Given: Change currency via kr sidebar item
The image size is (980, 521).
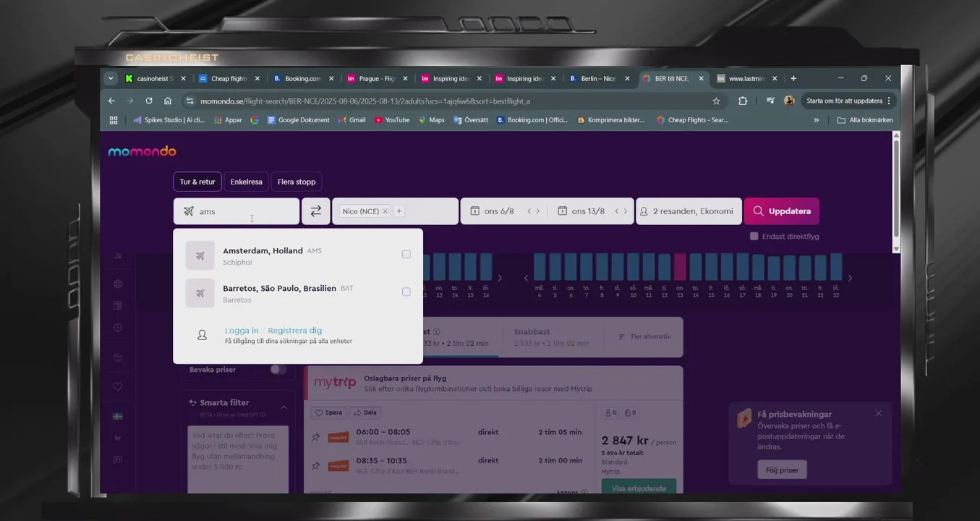Looking at the screenshot, I should tap(117, 439).
